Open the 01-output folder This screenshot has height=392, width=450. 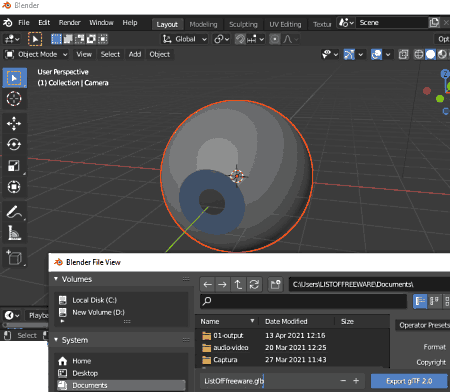point(228,335)
